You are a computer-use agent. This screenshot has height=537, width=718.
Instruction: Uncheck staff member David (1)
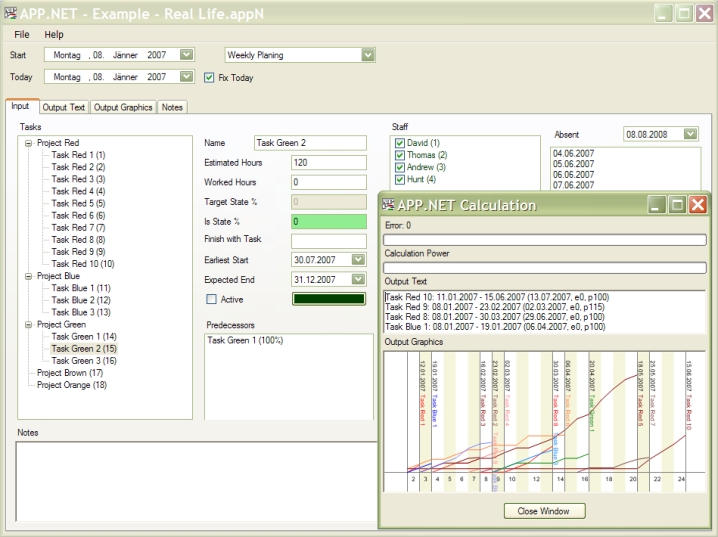pos(399,143)
